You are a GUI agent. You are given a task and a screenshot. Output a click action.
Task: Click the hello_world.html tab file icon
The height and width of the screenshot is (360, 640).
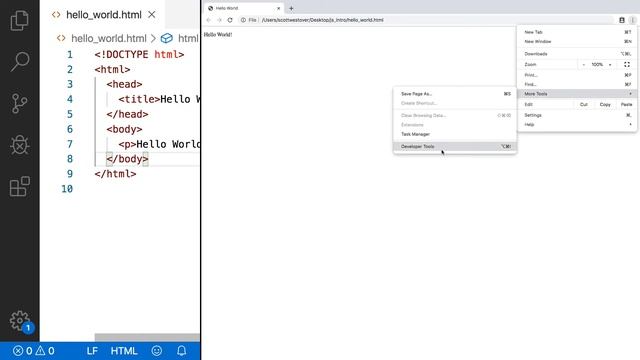tap(56, 15)
